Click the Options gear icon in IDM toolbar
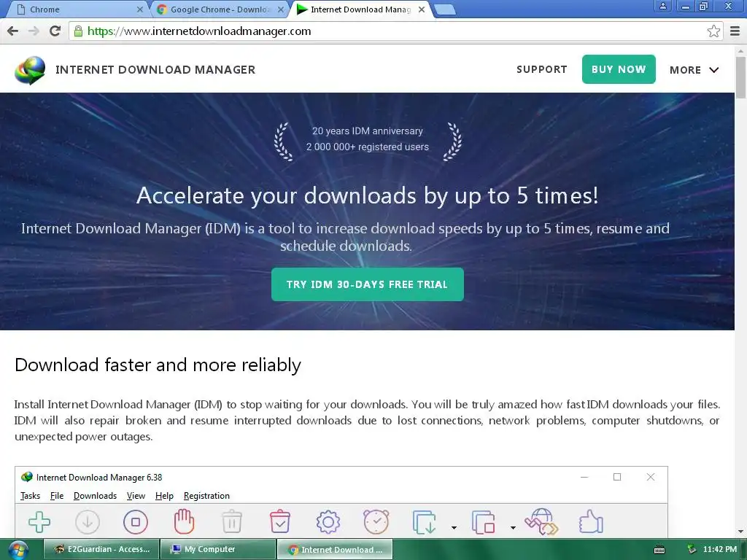Viewport: 747px width, 560px height. point(328,522)
